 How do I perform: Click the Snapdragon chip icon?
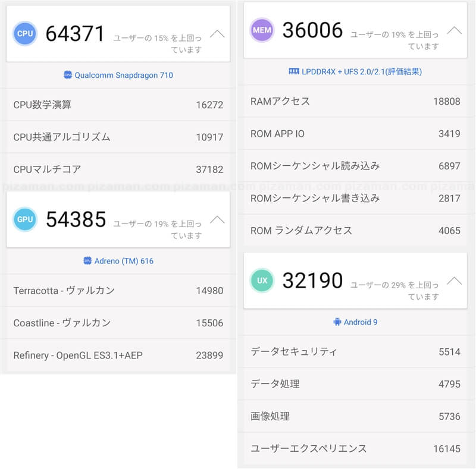coord(67,75)
